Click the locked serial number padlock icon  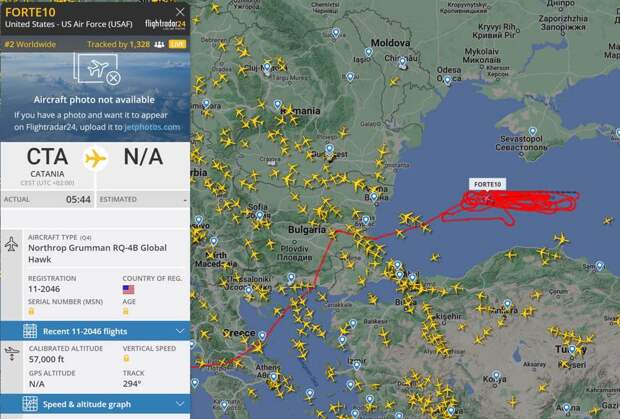pyautogui.click(x=31, y=311)
